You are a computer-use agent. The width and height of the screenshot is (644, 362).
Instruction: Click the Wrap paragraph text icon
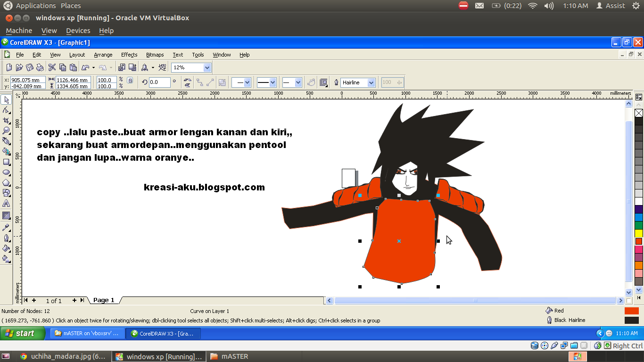coord(323,82)
